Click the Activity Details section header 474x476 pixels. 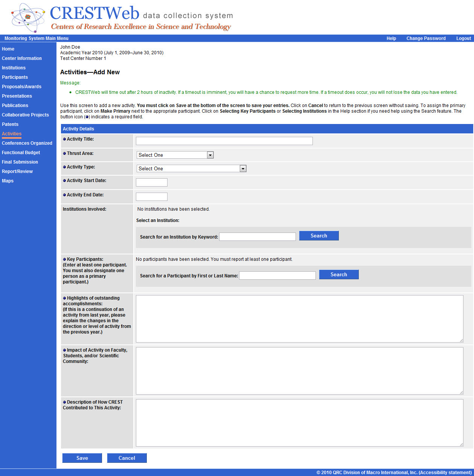click(267, 129)
